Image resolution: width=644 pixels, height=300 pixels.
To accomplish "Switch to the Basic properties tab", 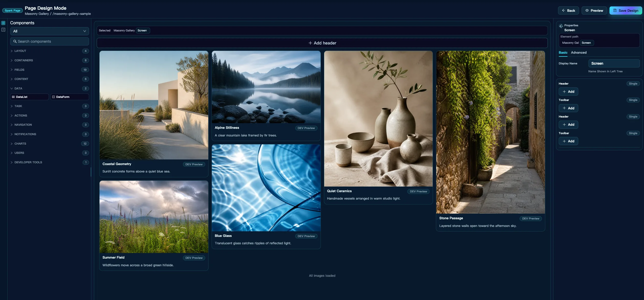I will tap(563, 53).
